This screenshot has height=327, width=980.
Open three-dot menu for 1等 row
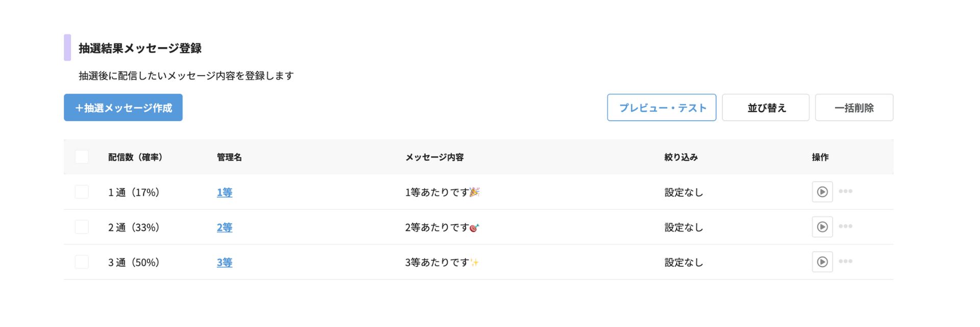pos(845,191)
